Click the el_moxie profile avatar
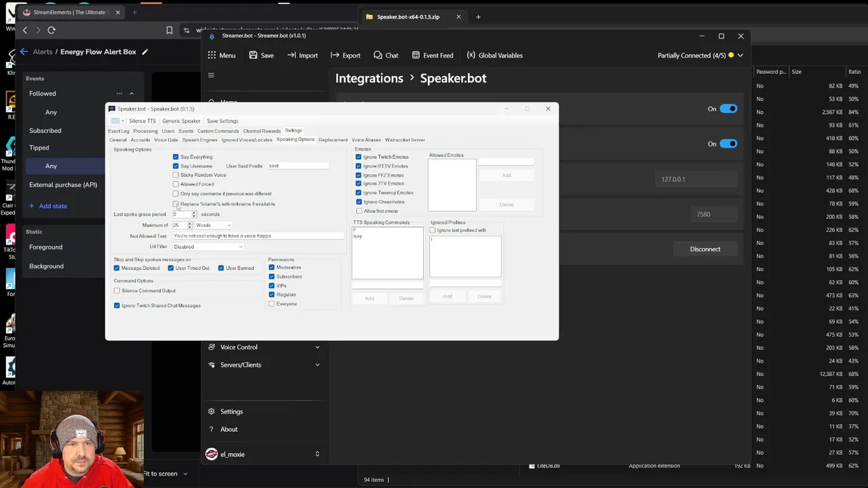The image size is (868, 488). 212,454
